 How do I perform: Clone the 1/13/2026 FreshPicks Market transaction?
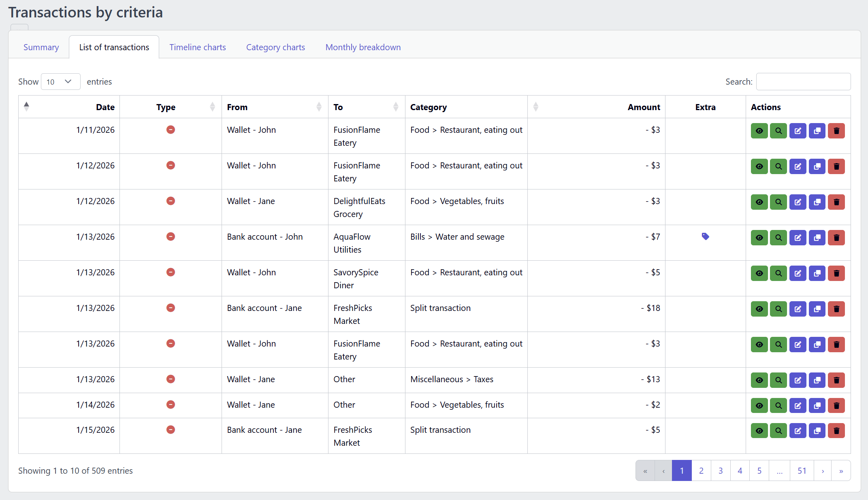(x=817, y=309)
